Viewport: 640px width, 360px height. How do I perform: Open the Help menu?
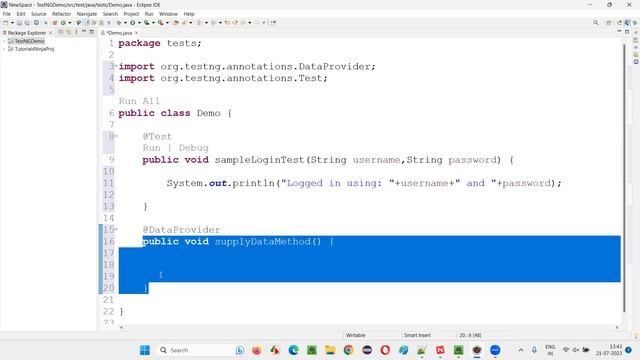coord(189,14)
